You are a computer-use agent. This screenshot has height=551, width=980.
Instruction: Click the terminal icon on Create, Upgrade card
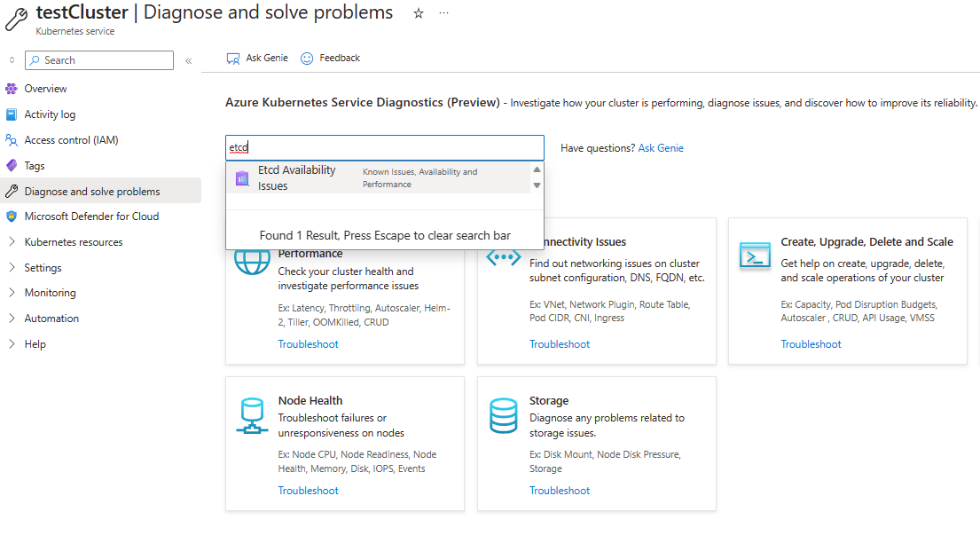[x=755, y=256]
